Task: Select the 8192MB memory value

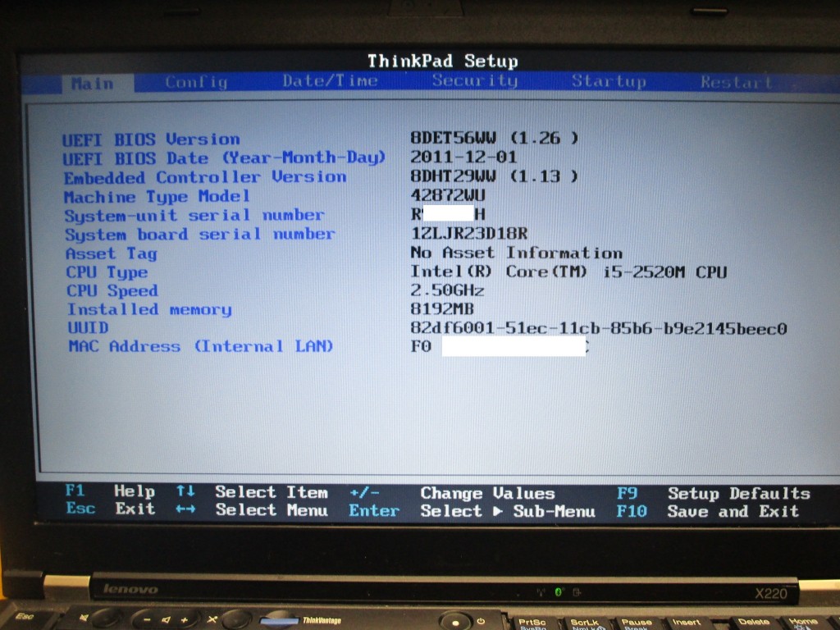Action: click(x=442, y=309)
